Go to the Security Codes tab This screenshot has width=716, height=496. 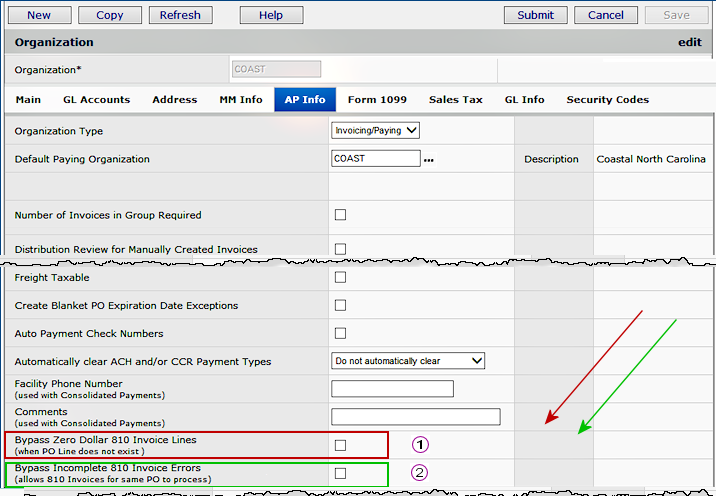tap(607, 100)
